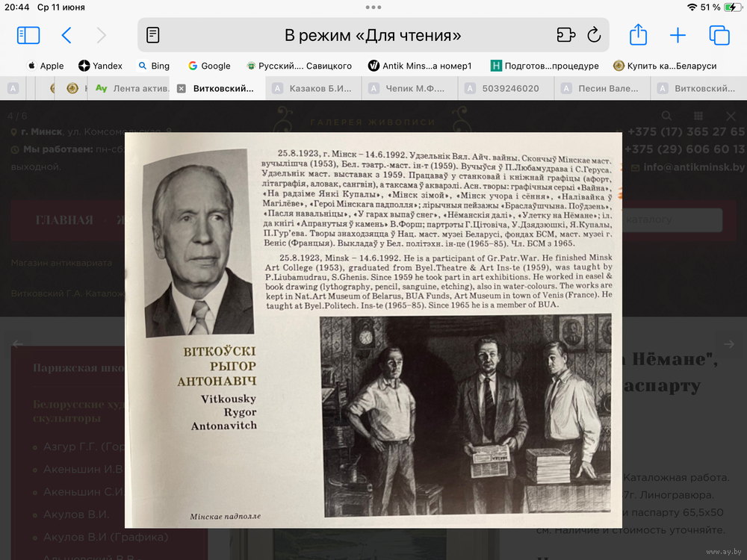747x560 pixels.
Task: Call the +375 (17) 365 27 65 number
Action: point(686,132)
